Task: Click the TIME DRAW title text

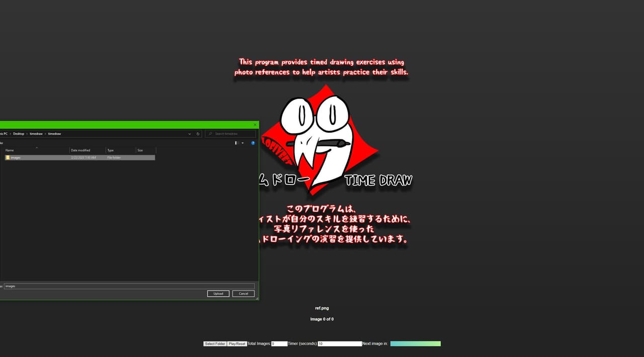Action: 378,181
